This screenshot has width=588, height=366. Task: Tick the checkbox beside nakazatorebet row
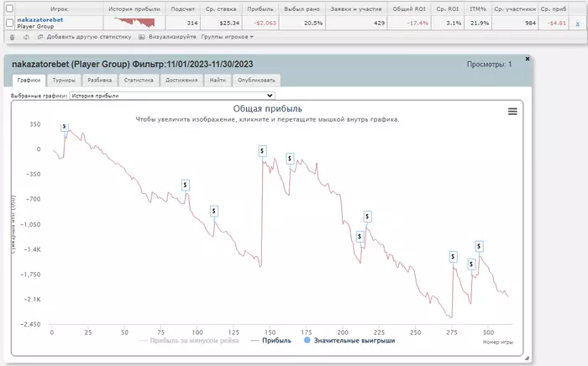(10, 23)
